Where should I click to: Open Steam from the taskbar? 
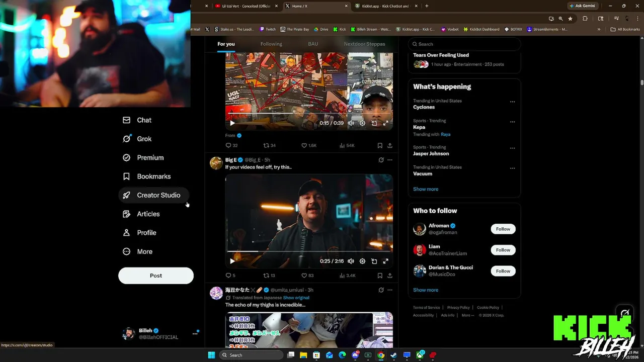(393, 355)
